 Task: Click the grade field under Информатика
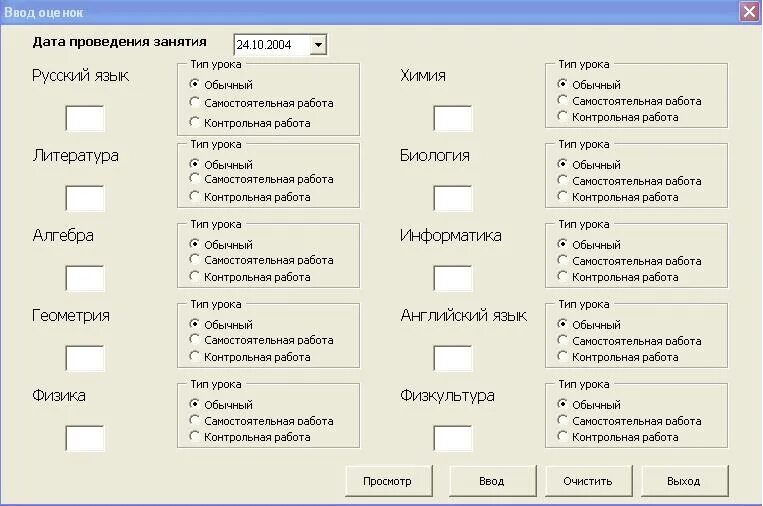pos(453,278)
